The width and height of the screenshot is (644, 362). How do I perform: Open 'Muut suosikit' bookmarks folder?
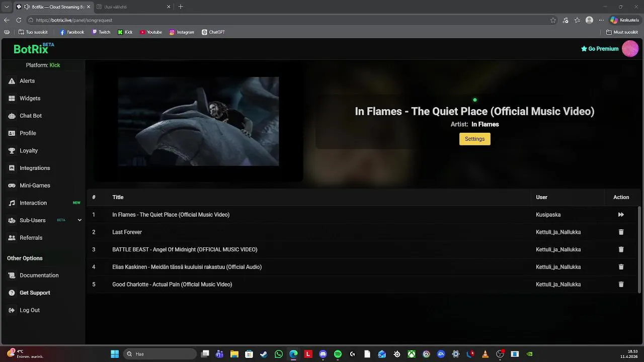pos(622,32)
